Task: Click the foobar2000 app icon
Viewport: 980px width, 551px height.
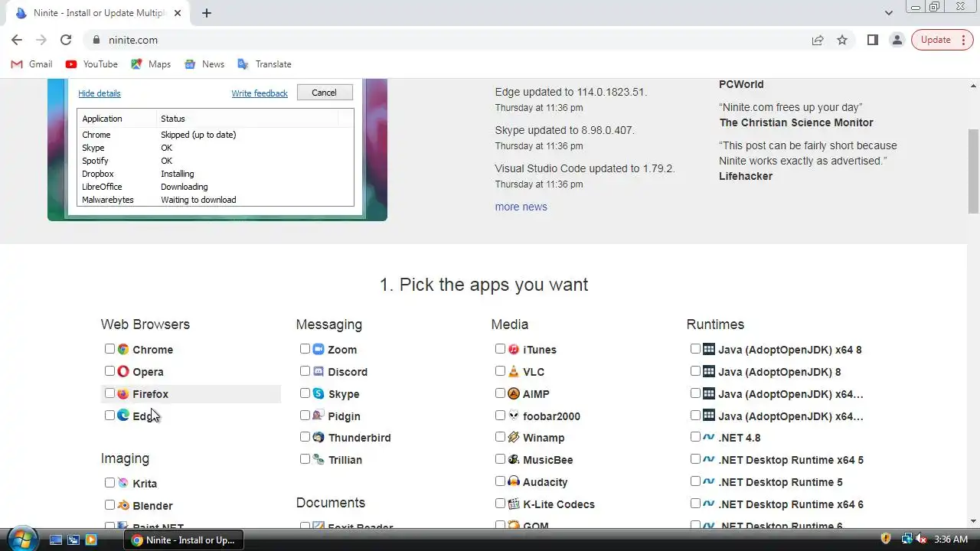Action: pyautogui.click(x=514, y=416)
